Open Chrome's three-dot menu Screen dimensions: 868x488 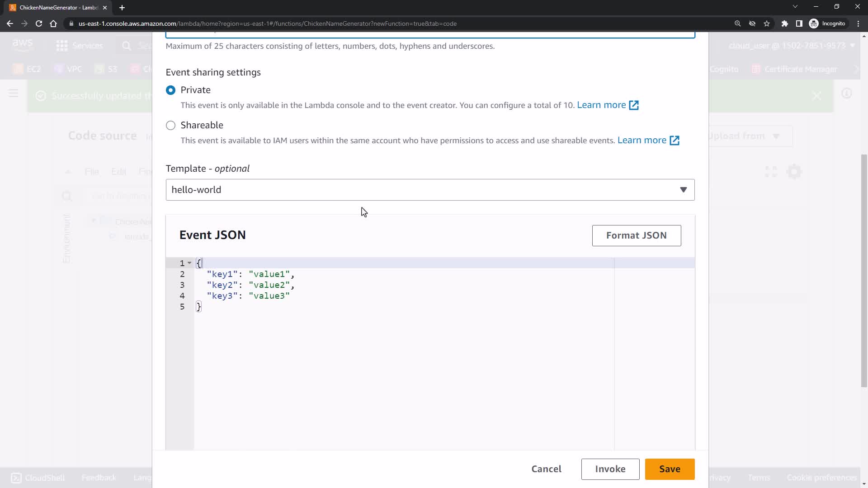pos(858,23)
